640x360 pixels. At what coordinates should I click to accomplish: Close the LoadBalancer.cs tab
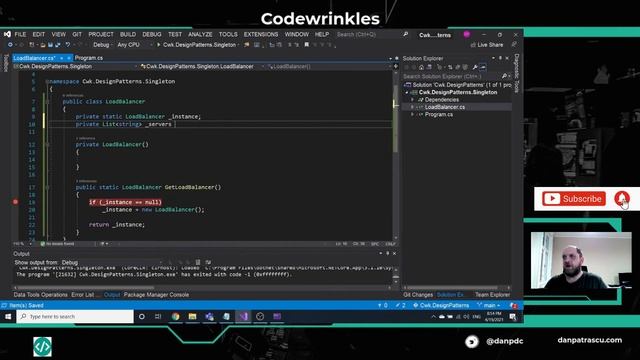coord(69,58)
